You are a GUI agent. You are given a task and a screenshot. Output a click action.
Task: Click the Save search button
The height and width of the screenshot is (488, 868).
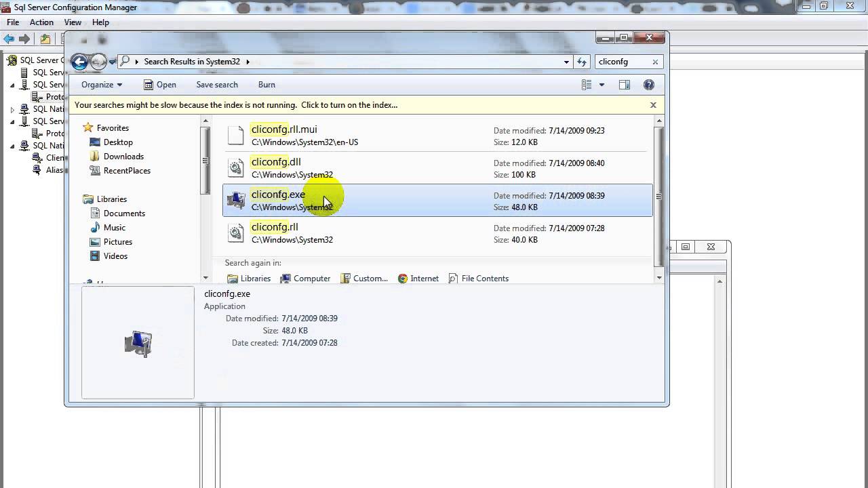[217, 85]
